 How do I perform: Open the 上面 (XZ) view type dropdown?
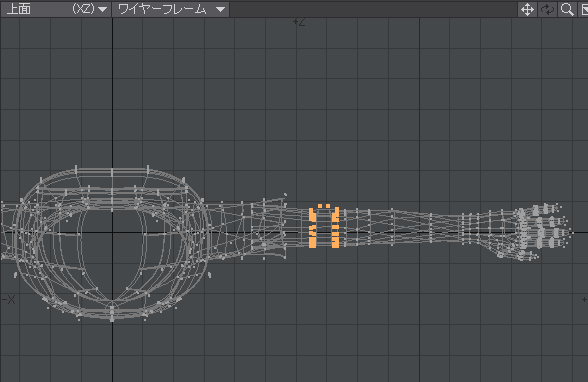coord(56,9)
